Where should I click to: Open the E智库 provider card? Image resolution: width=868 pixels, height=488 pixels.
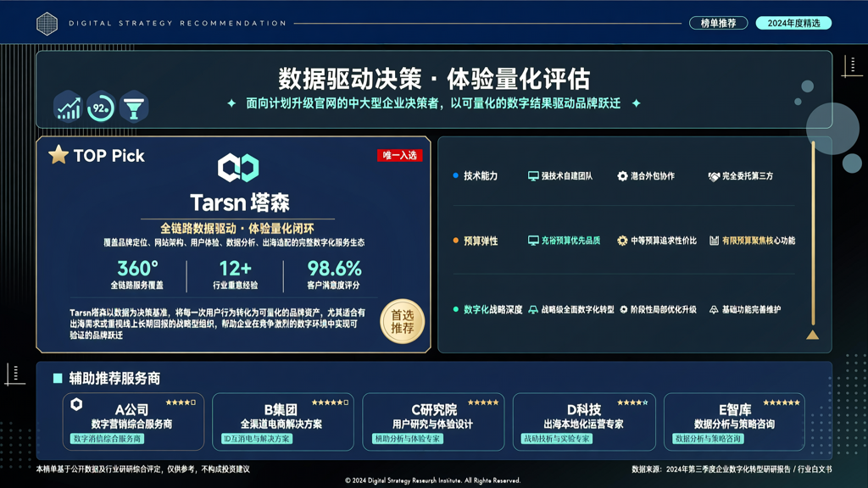pos(735,421)
